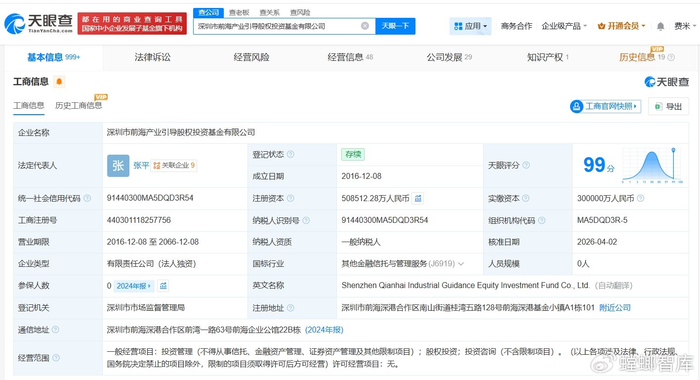The width and height of the screenshot is (700, 380).
Task: Expand the 企业级产品 dropdown
Action: [564, 26]
